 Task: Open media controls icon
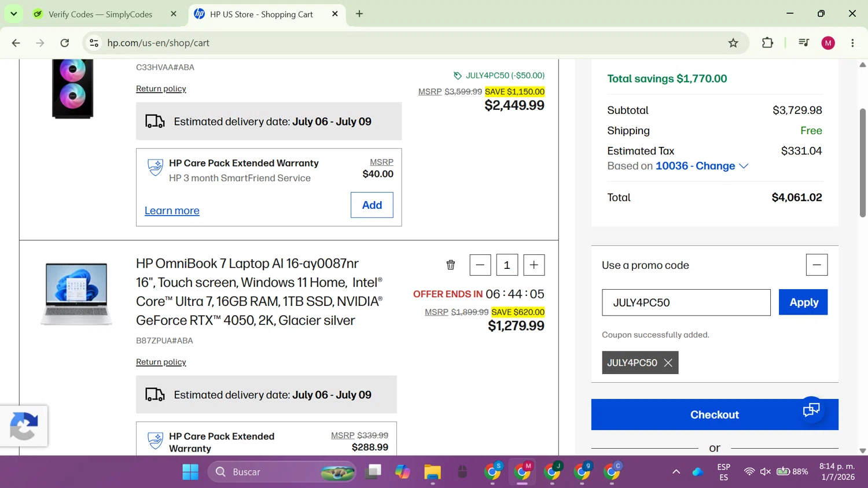coord(804,43)
